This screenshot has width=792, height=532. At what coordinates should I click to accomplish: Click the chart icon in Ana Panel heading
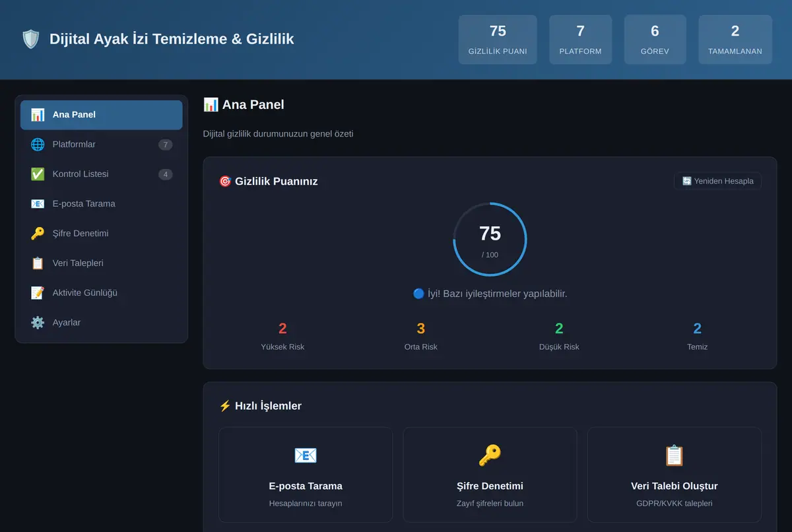tap(211, 104)
